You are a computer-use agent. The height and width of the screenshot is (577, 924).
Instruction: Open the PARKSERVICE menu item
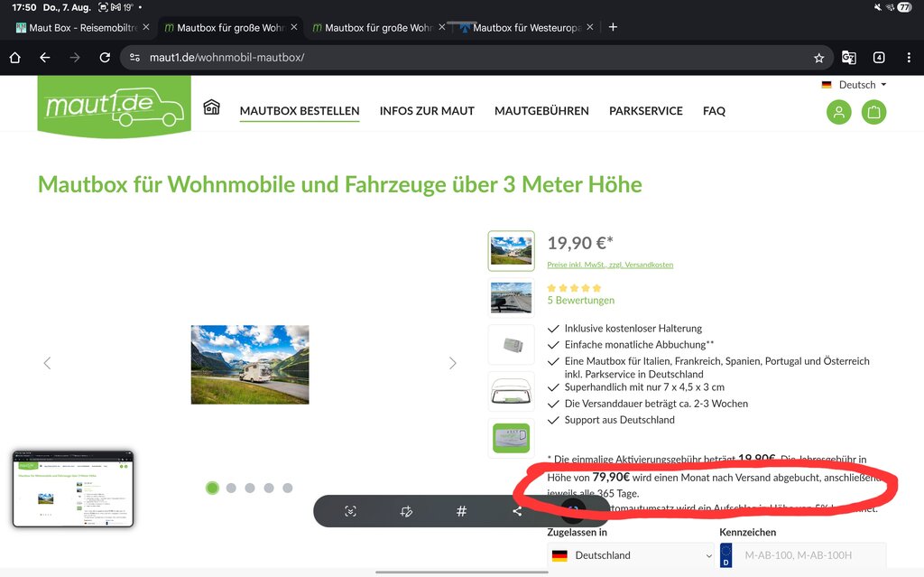click(x=646, y=111)
